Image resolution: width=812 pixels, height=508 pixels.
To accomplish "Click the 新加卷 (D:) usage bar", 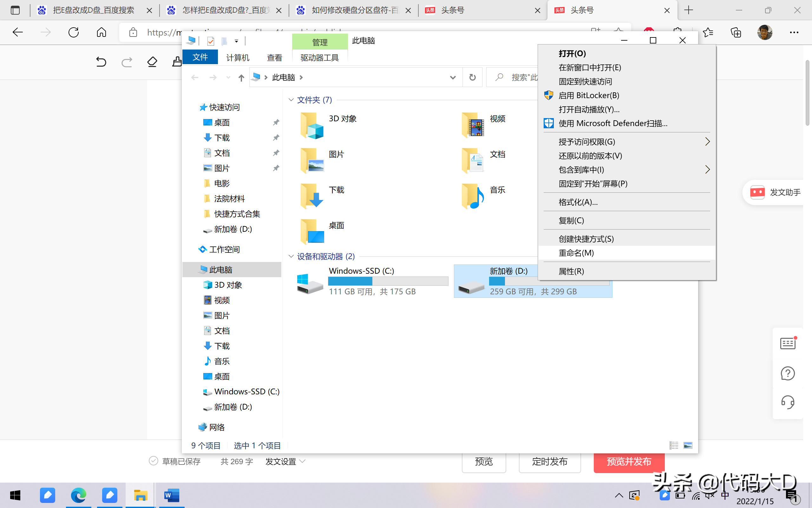I will tap(549, 281).
